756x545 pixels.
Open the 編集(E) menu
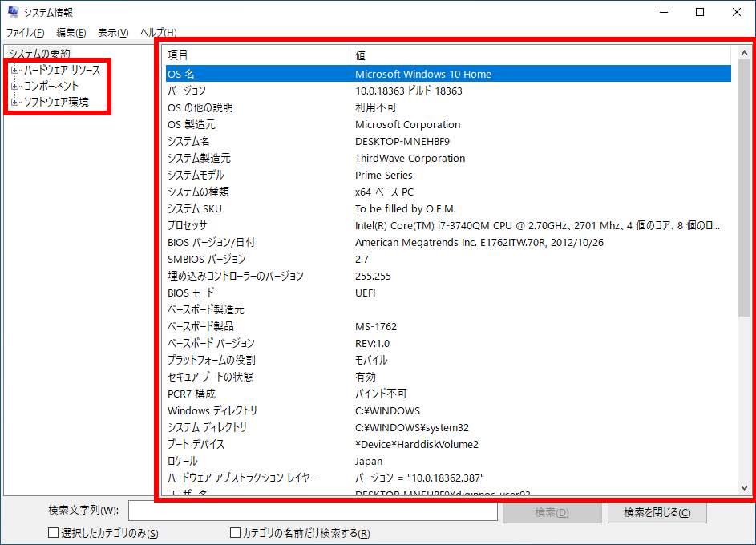coord(71,33)
